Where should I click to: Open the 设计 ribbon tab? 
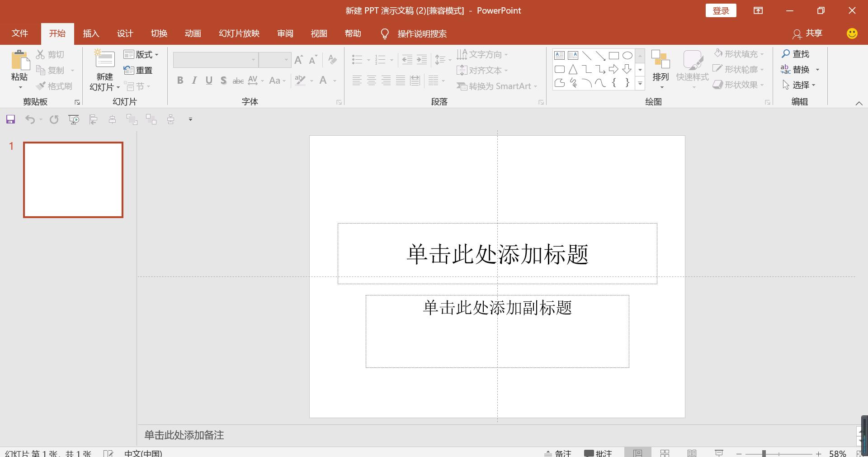[x=125, y=33]
